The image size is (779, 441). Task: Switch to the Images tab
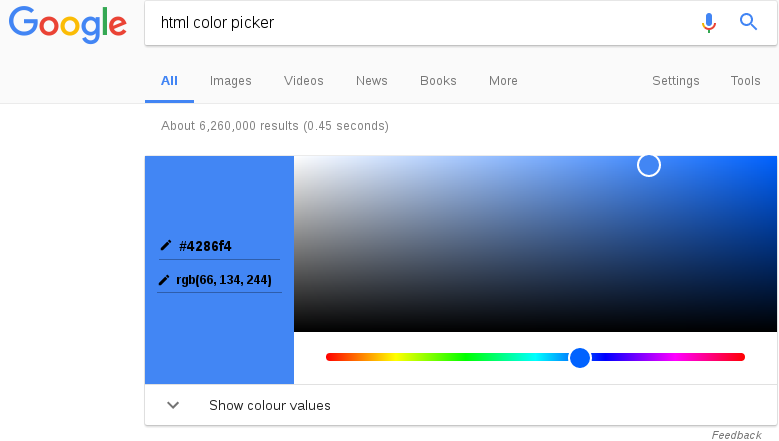[231, 81]
